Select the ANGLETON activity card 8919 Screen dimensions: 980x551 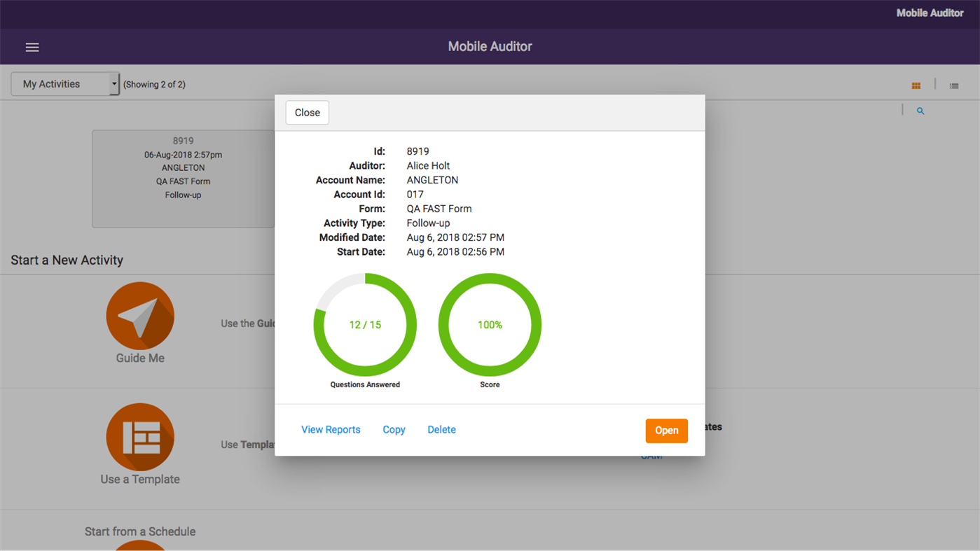(x=183, y=179)
